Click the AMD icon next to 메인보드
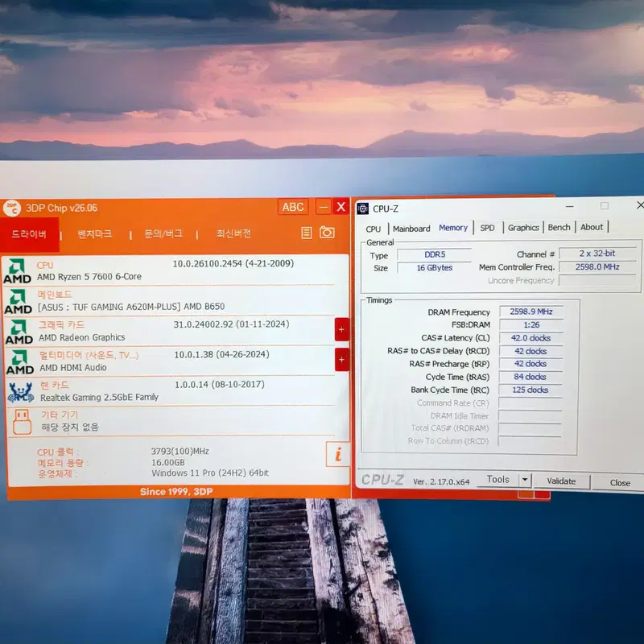 point(18,301)
